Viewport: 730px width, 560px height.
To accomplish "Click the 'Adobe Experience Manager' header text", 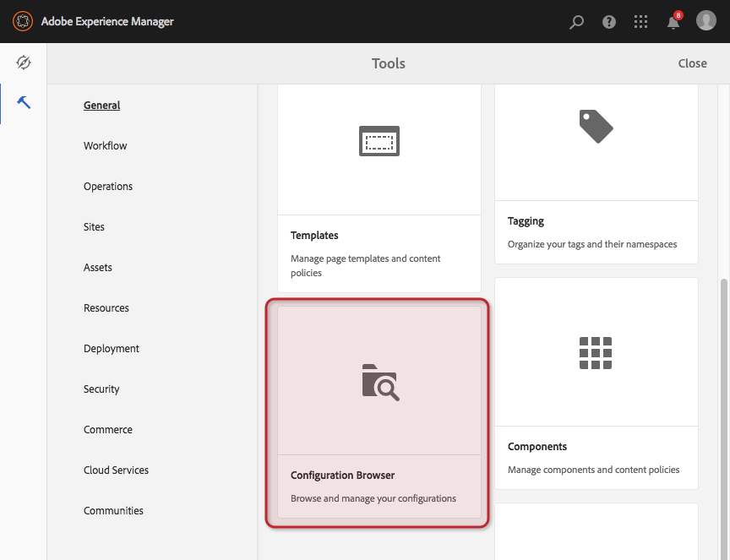I will click(x=107, y=22).
